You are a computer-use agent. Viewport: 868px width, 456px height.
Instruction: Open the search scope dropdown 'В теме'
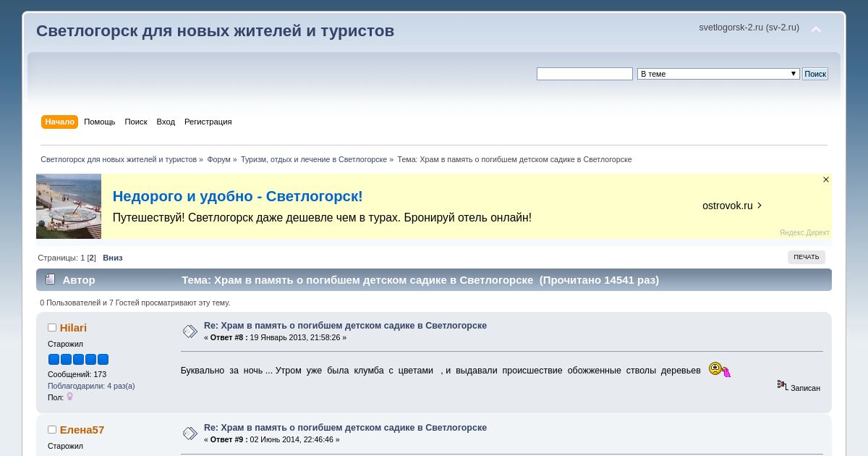tap(718, 74)
